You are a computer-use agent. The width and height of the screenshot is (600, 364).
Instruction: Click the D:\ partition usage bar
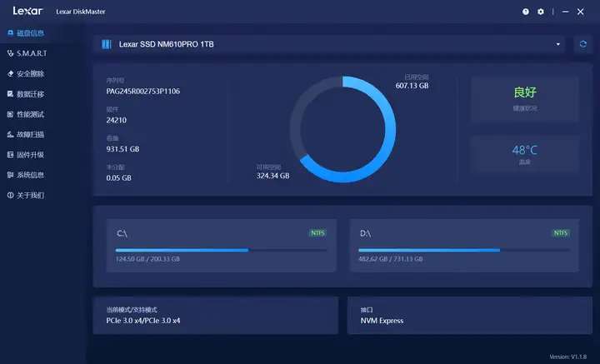[x=464, y=250]
